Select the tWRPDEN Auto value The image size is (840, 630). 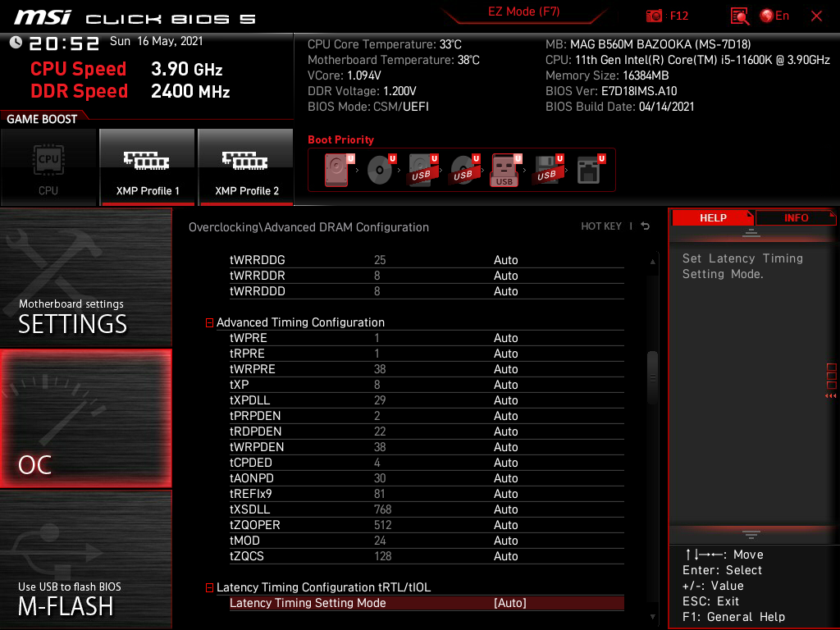click(505, 447)
